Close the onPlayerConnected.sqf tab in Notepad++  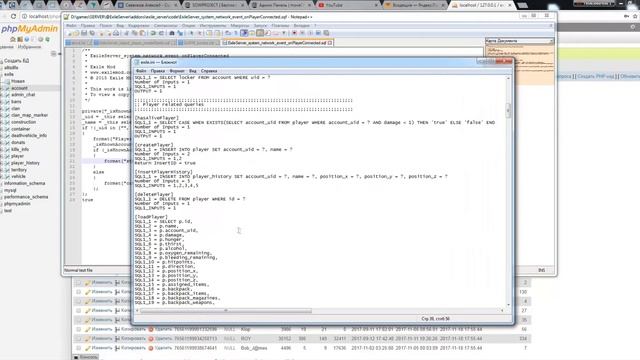pos(330,42)
